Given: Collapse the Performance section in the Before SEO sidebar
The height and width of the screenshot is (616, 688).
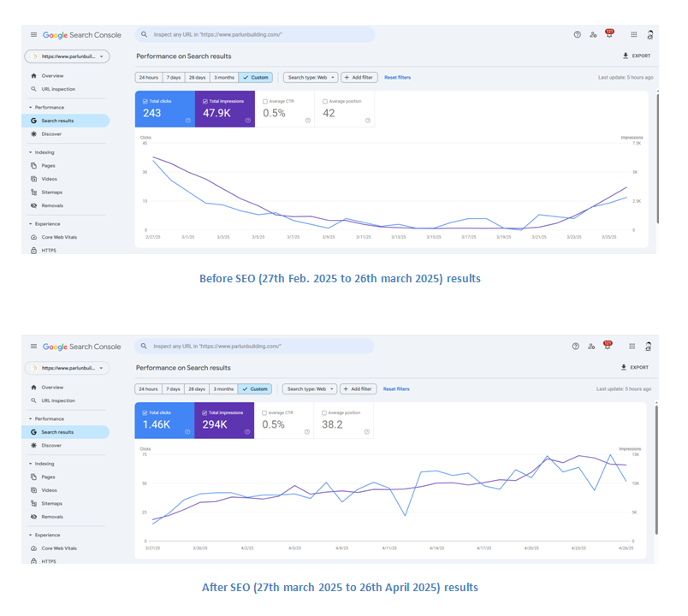Looking at the screenshot, I should coord(31,108).
